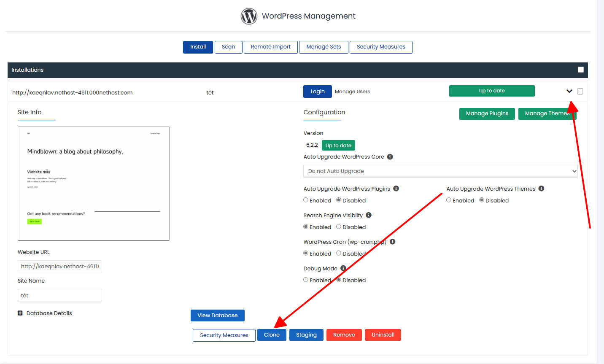Open top Security Measures tab
Screen dimensions: 604x364
click(381, 47)
